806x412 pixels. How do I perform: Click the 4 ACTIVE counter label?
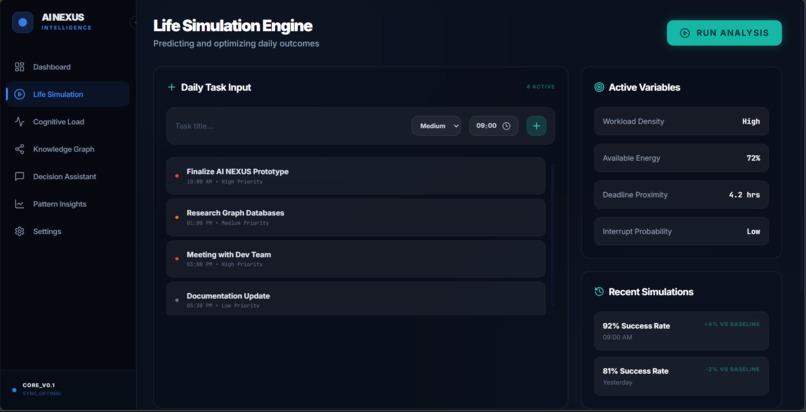click(540, 87)
